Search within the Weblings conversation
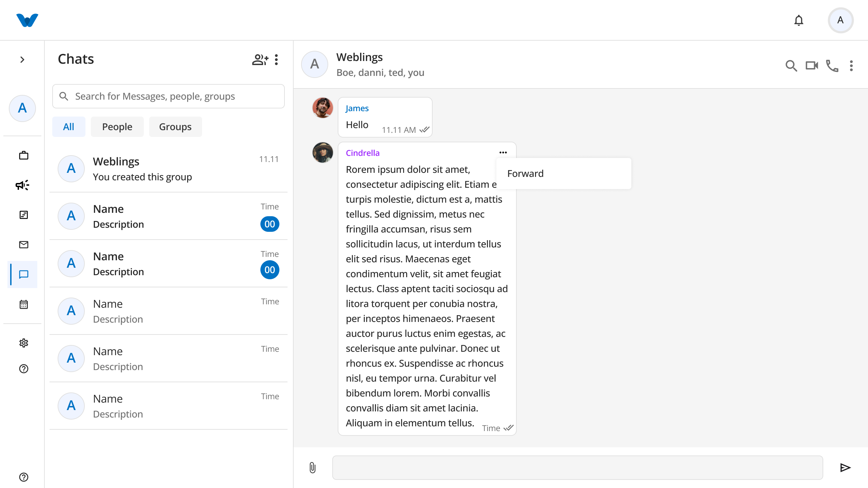The height and width of the screenshot is (488, 868). 791,65
